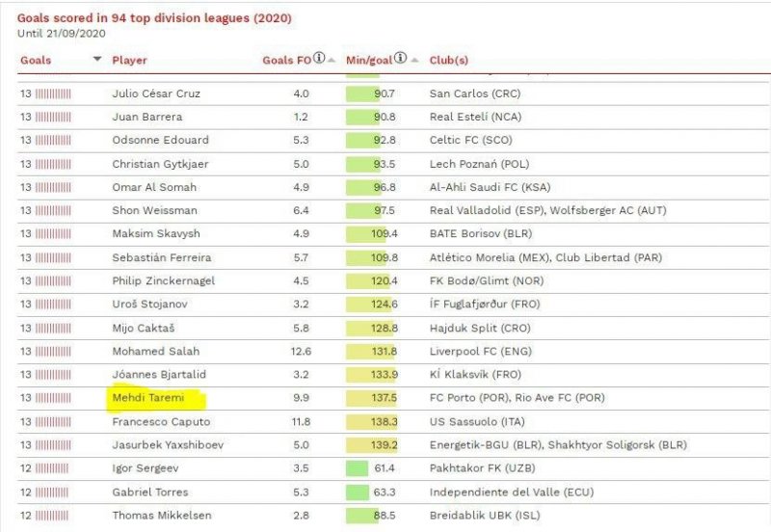Viewport: 771px width, 532px height.
Task: Click the descending sort arrow next to Goals
Action: (96, 60)
